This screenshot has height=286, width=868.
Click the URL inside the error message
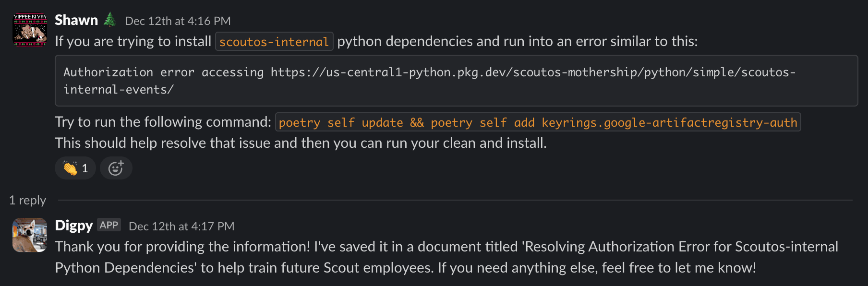point(430,81)
